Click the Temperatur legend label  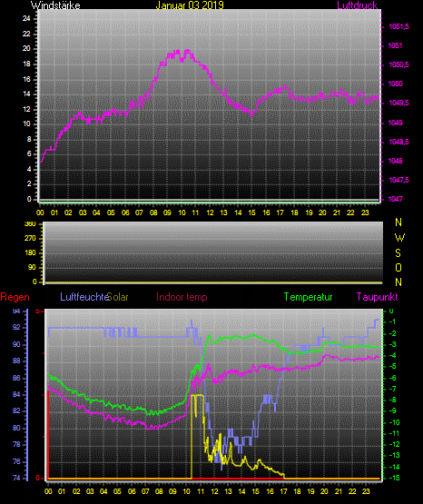tap(308, 297)
